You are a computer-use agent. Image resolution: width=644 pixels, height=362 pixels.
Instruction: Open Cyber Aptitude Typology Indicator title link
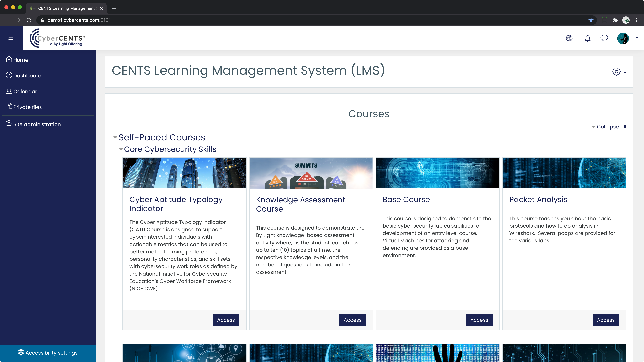[176, 204]
